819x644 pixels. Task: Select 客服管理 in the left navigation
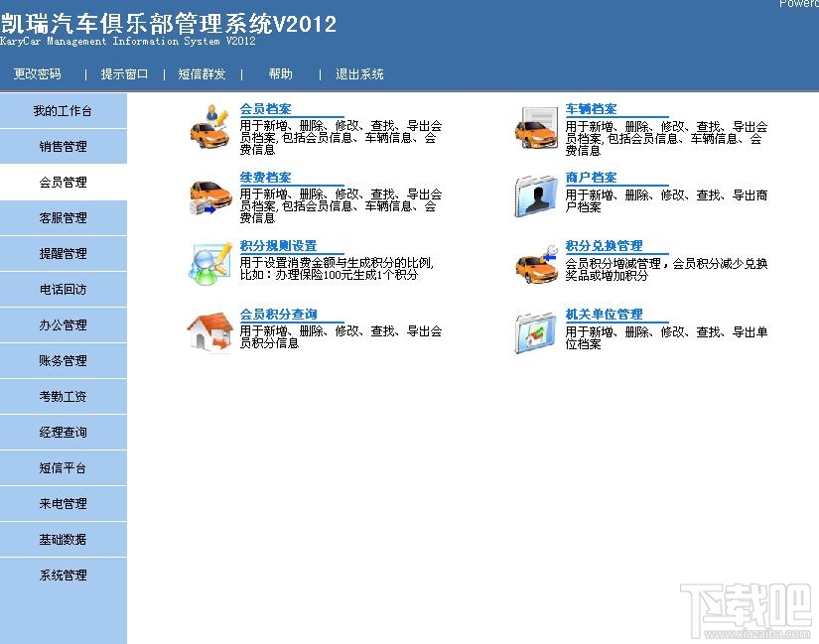click(64, 217)
